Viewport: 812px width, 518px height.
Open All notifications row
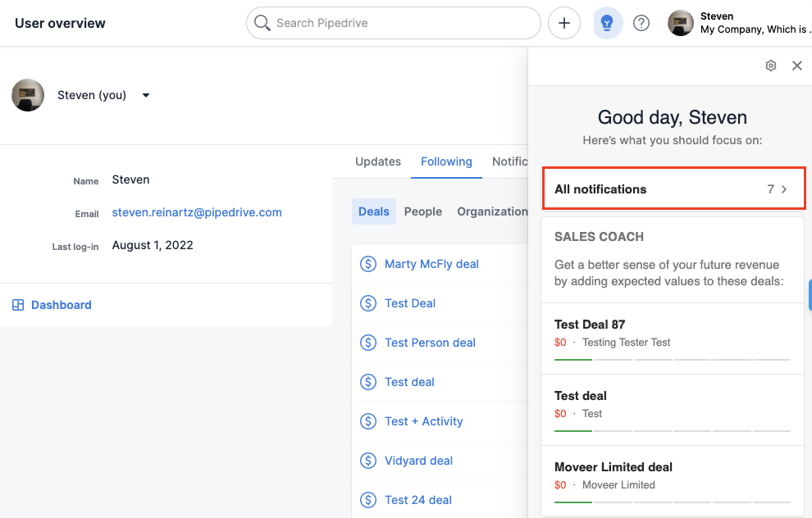(673, 189)
